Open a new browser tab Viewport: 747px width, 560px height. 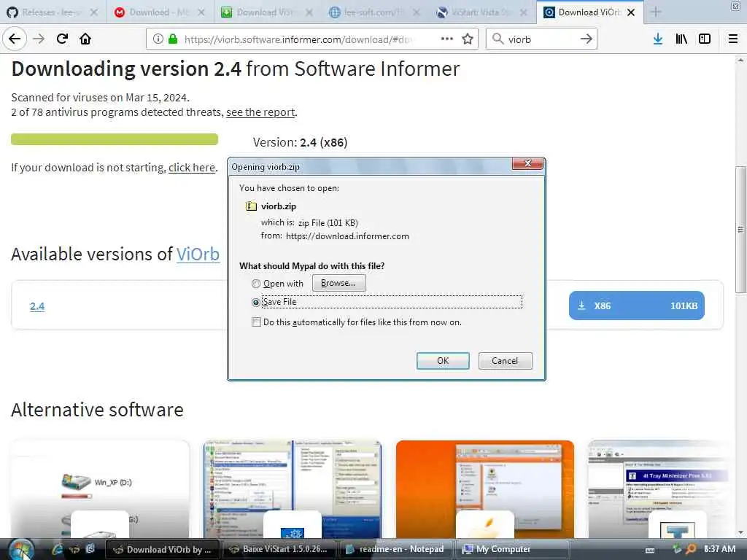[656, 12]
